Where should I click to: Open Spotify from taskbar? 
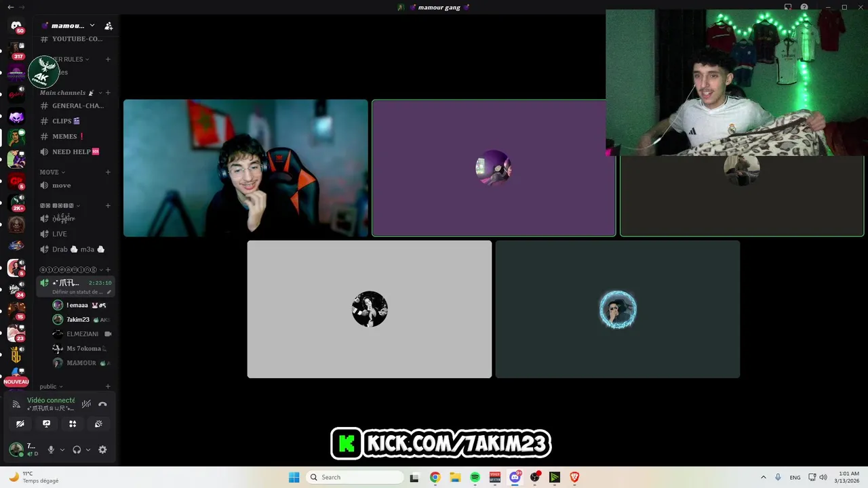475,477
